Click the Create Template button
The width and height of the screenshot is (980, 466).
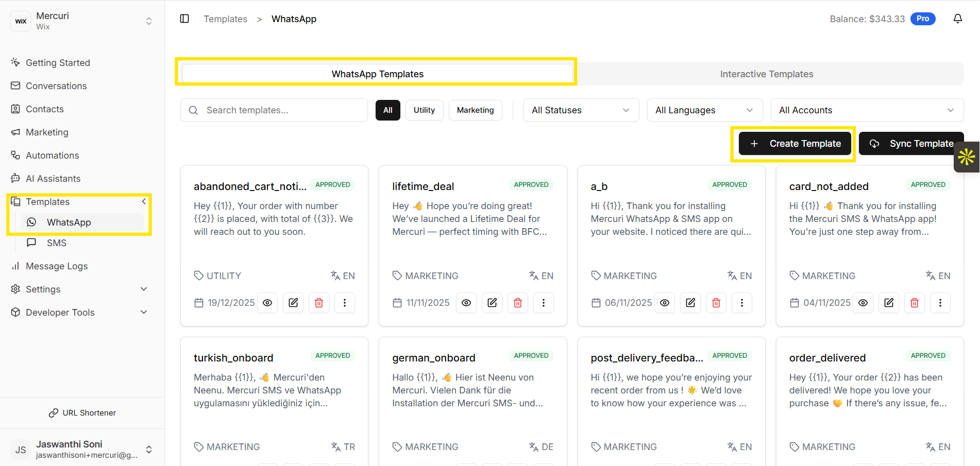[795, 144]
